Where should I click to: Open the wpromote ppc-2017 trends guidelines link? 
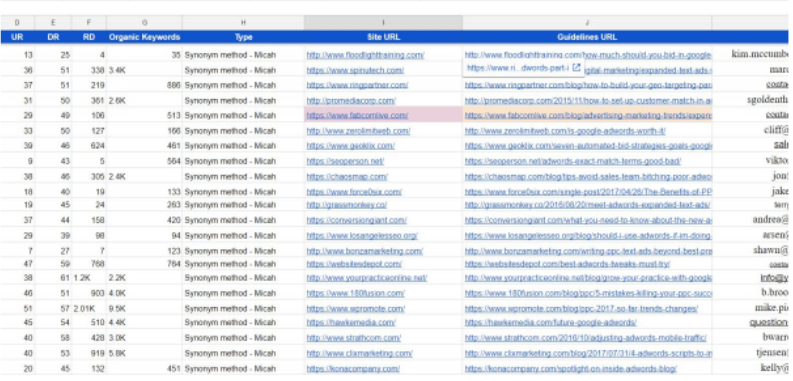pos(582,309)
